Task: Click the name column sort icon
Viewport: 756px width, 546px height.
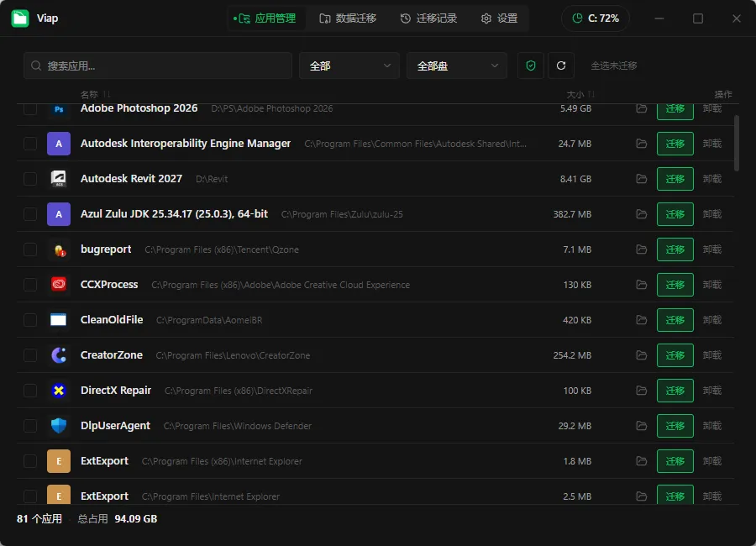Action: pyautogui.click(x=107, y=94)
